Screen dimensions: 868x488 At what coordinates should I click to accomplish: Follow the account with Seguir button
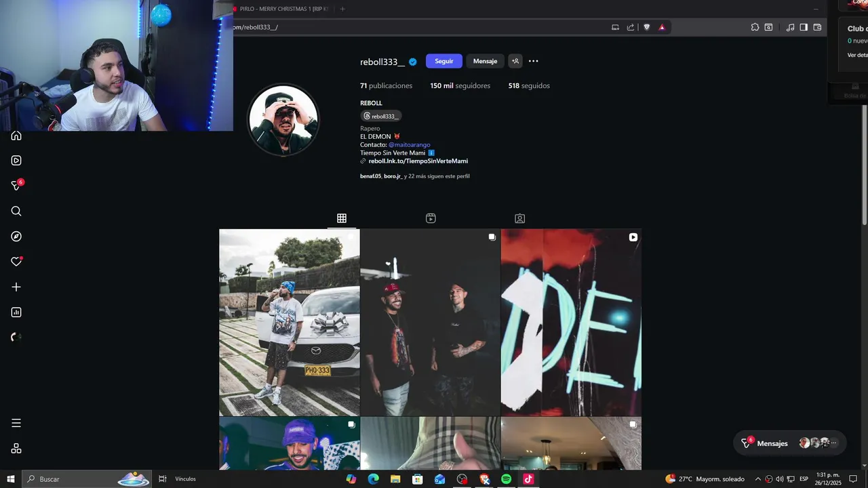444,61
